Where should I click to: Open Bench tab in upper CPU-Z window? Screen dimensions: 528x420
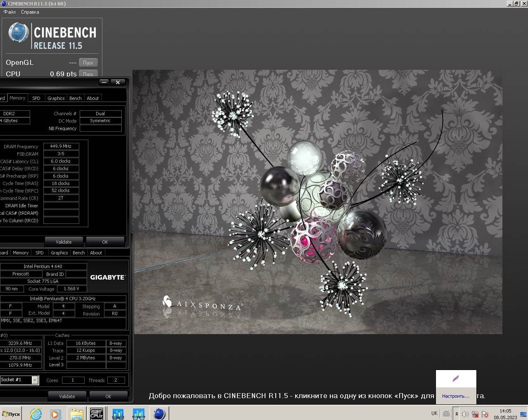(76, 98)
